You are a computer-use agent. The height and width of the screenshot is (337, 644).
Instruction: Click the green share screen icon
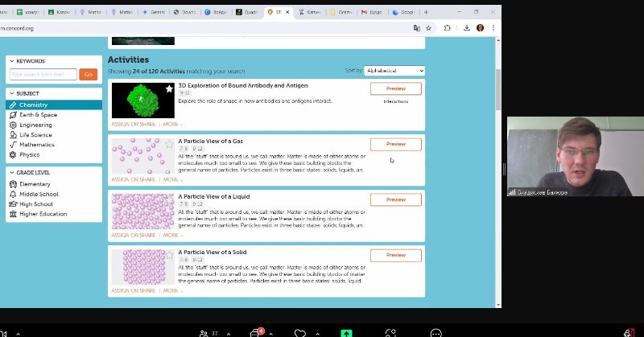click(346, 333)
